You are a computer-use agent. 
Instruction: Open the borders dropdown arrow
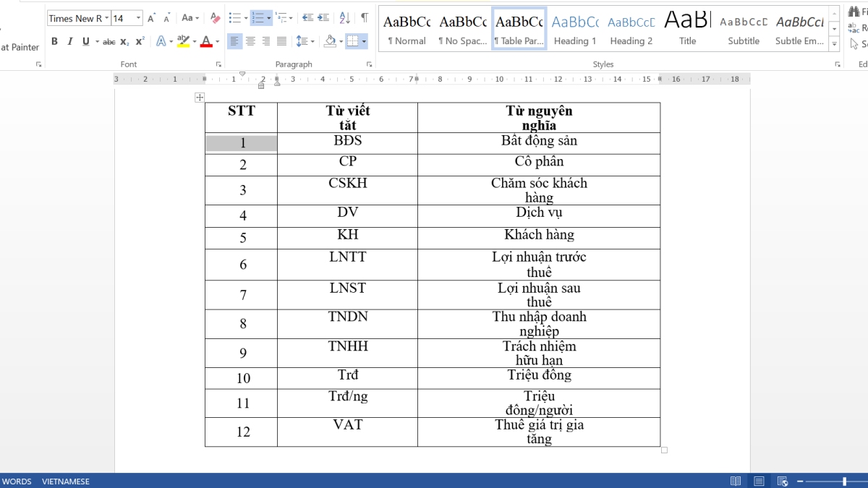pyautogui.click(x=363, y=41)
